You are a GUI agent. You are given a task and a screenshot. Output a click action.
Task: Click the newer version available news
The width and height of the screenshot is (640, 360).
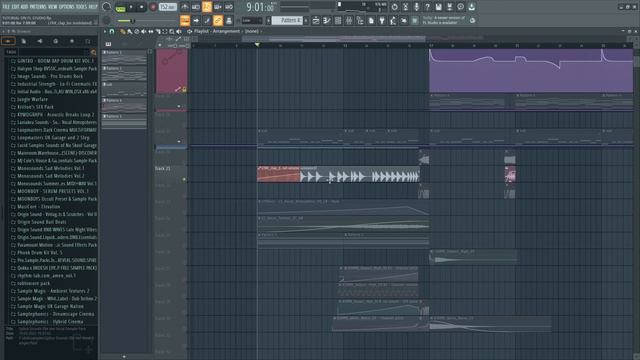coord(443,20)
